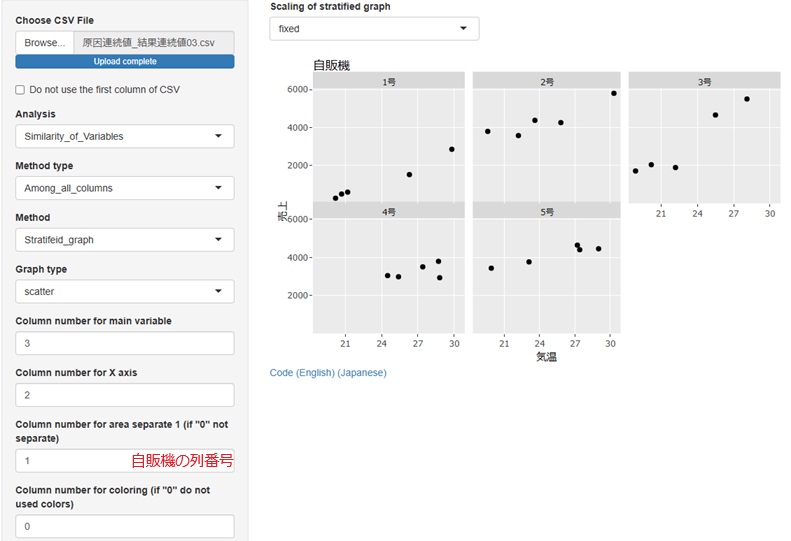Viewport: 791px width, 541px height.
Task: Click the 1号 facet panel header
Action: 390,82
